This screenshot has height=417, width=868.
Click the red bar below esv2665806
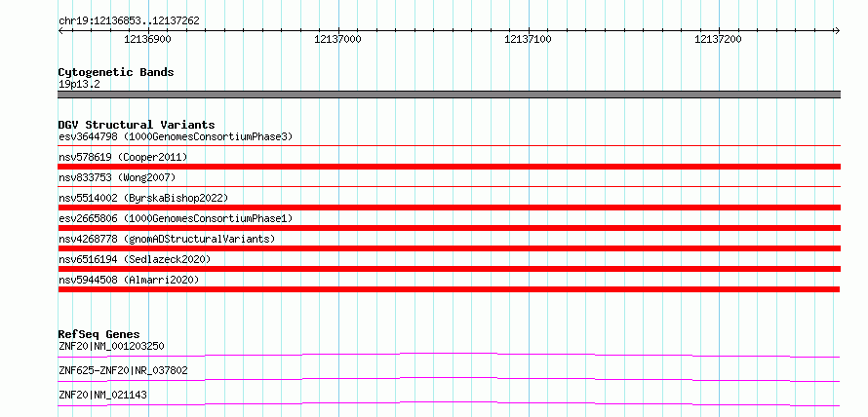[449, 228]
